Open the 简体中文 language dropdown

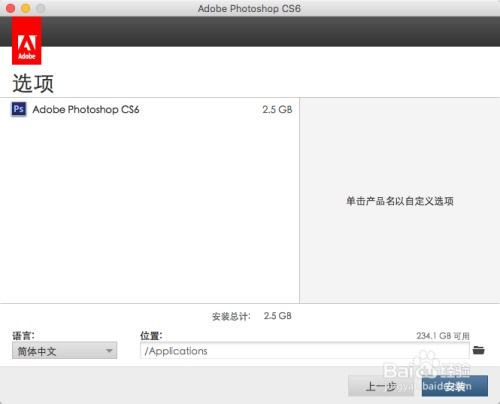(65, 351)
